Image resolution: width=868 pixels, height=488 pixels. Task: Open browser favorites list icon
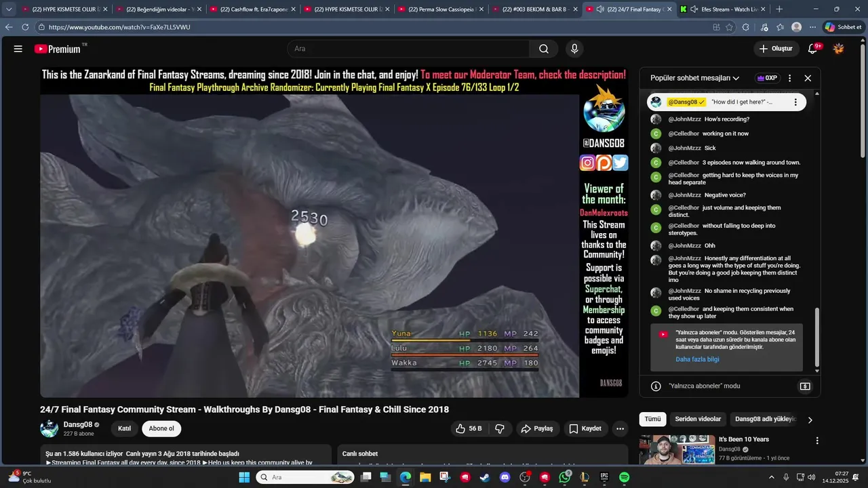click(781, 27)
